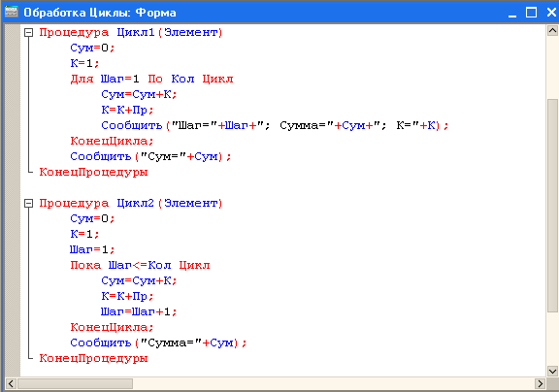The height and width of the screenshot is (392, 559).
Task: Click the "Пока Шаг<=Кол Цикл" code line
Action: (140, 265)
